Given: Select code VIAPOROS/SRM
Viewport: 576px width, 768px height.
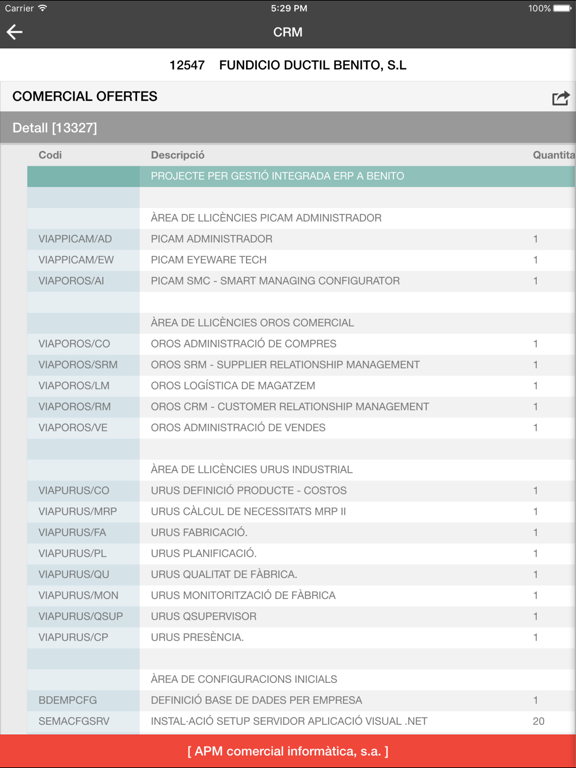Looking at the screenshot, I should 78,365.
